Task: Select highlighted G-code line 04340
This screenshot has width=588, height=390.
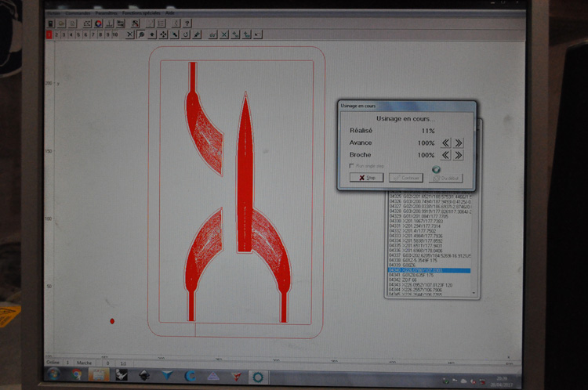Action: [x=429, y=270]
